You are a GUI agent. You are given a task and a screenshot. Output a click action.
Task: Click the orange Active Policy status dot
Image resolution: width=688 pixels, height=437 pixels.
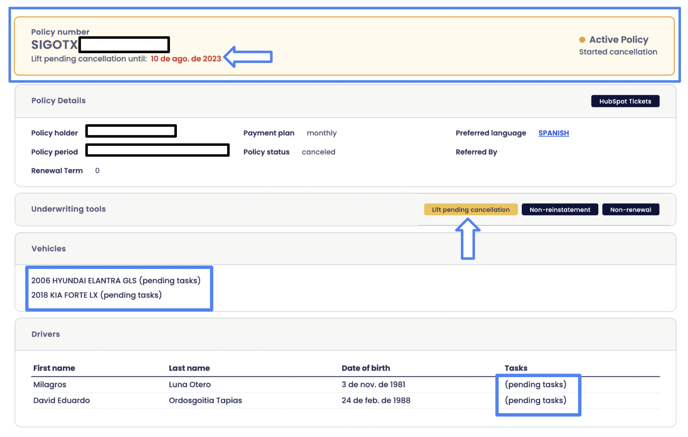pos(582,40)
